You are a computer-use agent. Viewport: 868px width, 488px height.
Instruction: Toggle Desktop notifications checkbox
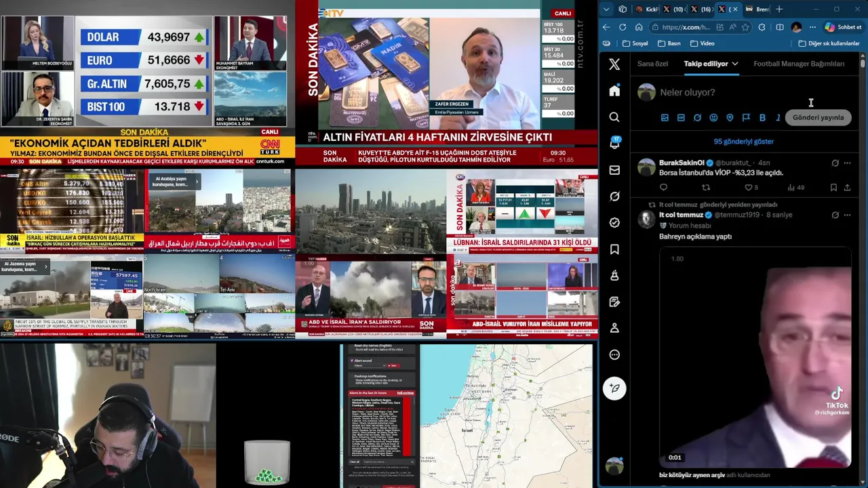[x=352, y=376]
